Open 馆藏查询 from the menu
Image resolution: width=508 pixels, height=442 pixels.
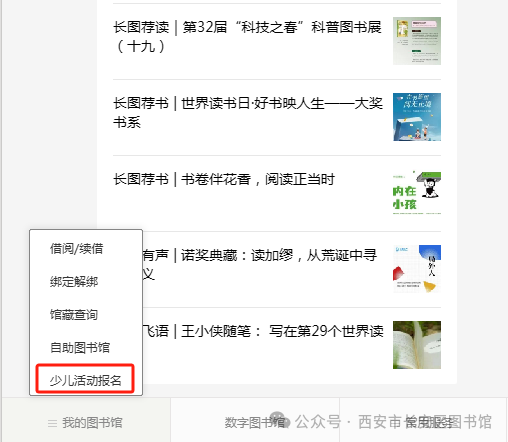[x=74, y=314]
